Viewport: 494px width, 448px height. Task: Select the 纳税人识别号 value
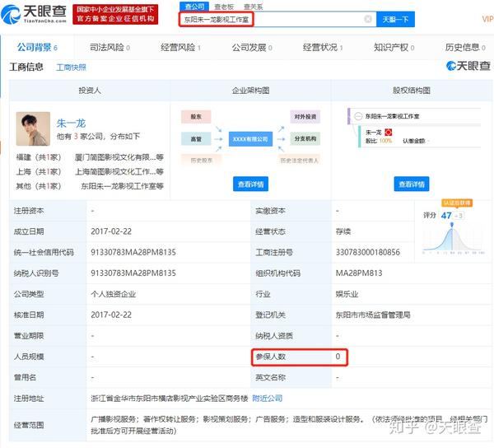coord(133,273)
